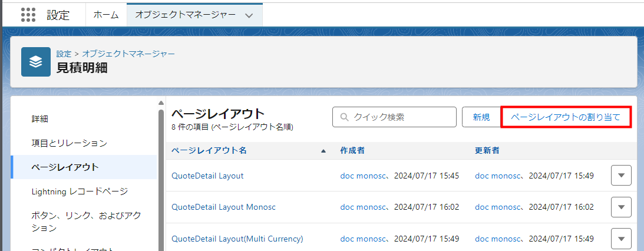Switch to the ホーム tab
The height and width of the screenshot is (251, 644).
(x=106, y=15)
